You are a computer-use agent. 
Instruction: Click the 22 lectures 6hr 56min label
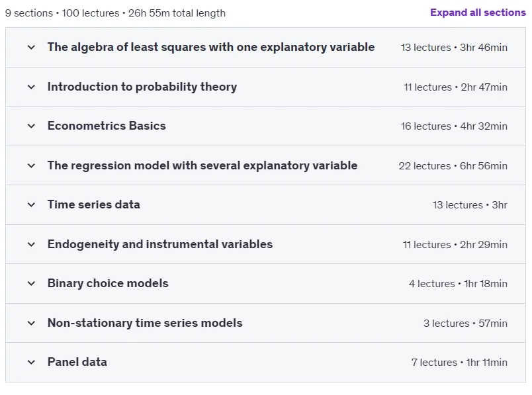click(453, 166)
